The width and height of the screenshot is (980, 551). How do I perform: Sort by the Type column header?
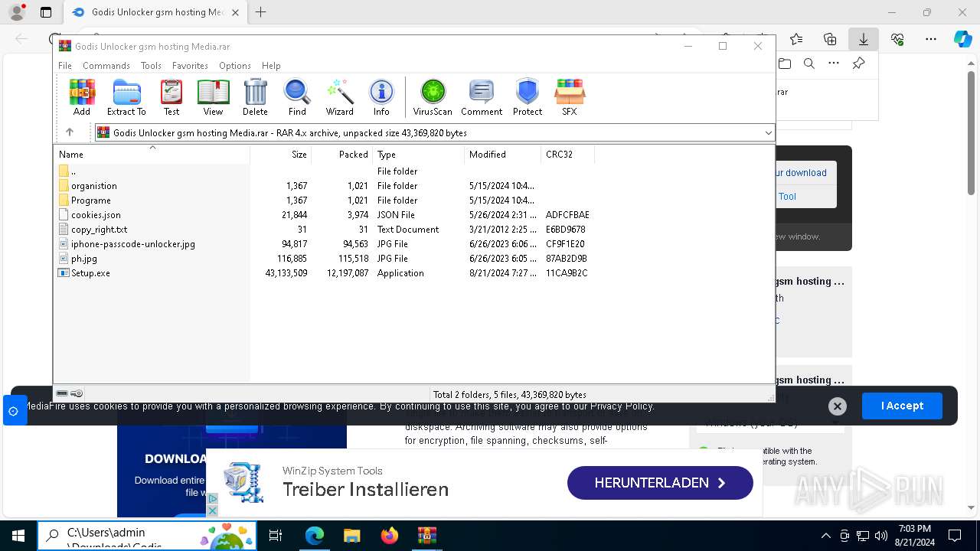[x=419, y=154]
